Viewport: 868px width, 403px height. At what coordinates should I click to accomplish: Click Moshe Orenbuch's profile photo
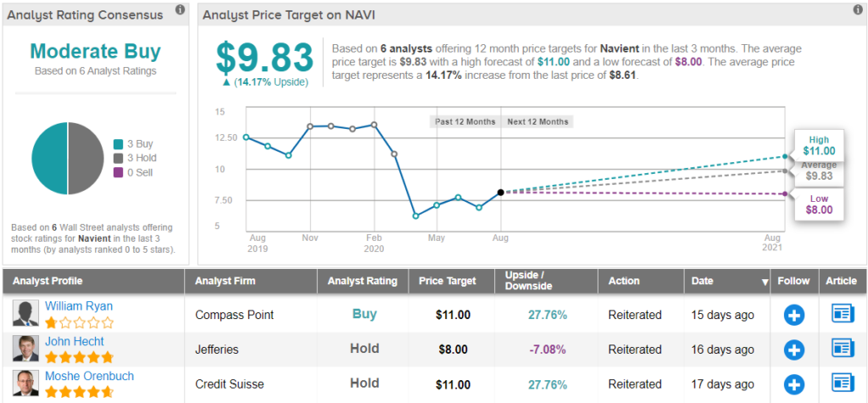25,383
